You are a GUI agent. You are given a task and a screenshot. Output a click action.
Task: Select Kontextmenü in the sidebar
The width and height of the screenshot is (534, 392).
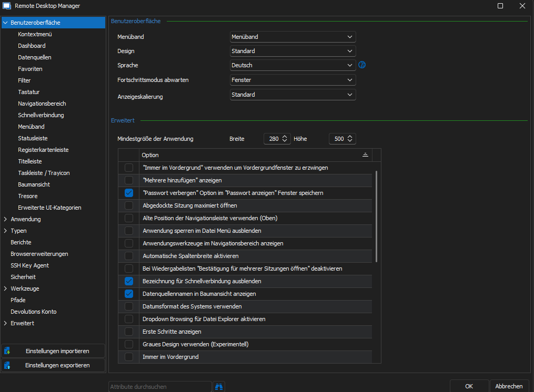pyautogui.click(x=35, y=34)
